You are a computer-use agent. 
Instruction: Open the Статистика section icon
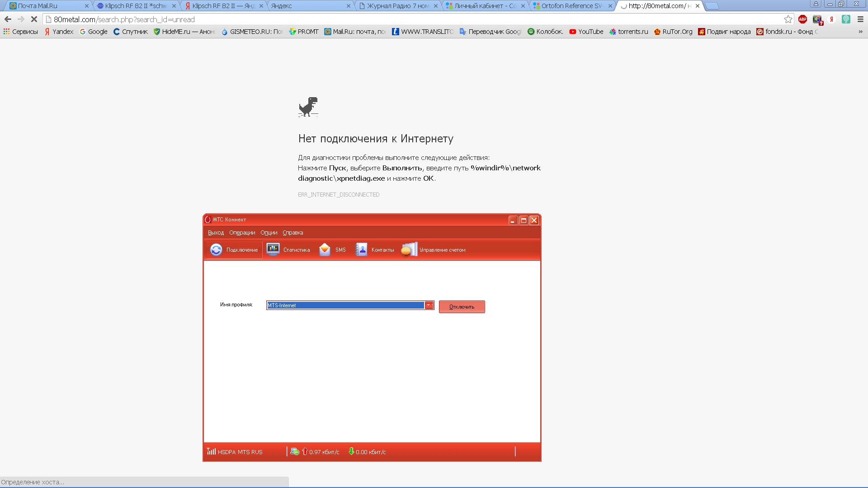(273, 249)
